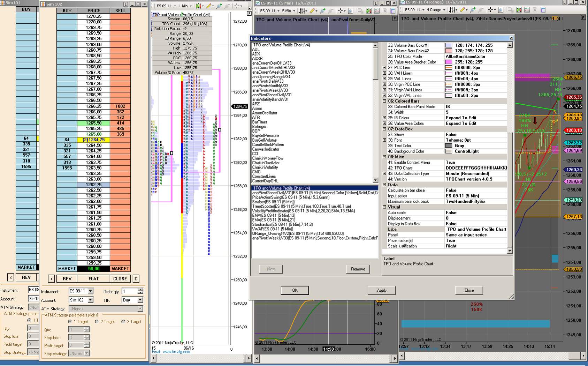588x366 pixels.
Task: Click the Label field value in properties
Action: [x=476, y=229]
